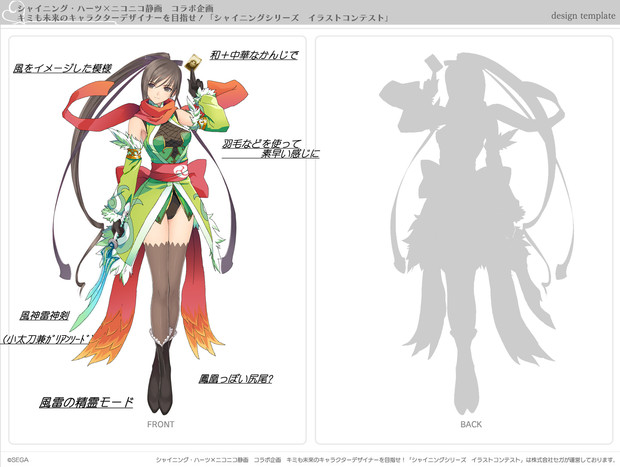Click the footer notice about 株式会社セガ

pyautogui.click(x=385, y=460)
